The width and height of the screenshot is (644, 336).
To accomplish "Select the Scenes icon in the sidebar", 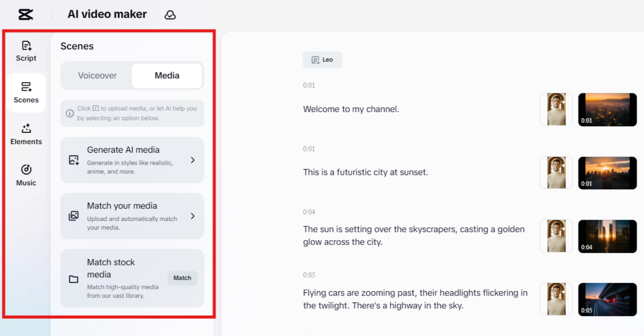I will tap(26, 93).
